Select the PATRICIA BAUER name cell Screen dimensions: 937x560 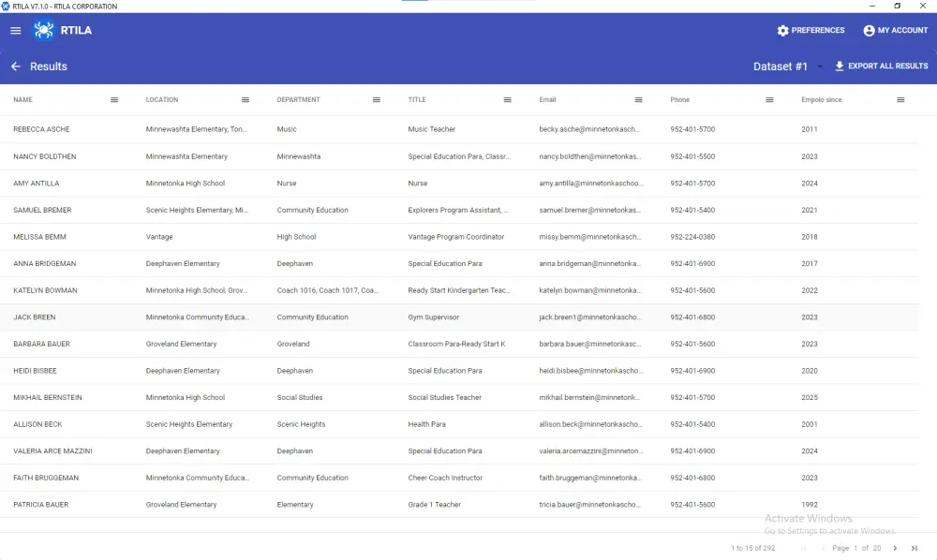point(40,505)
